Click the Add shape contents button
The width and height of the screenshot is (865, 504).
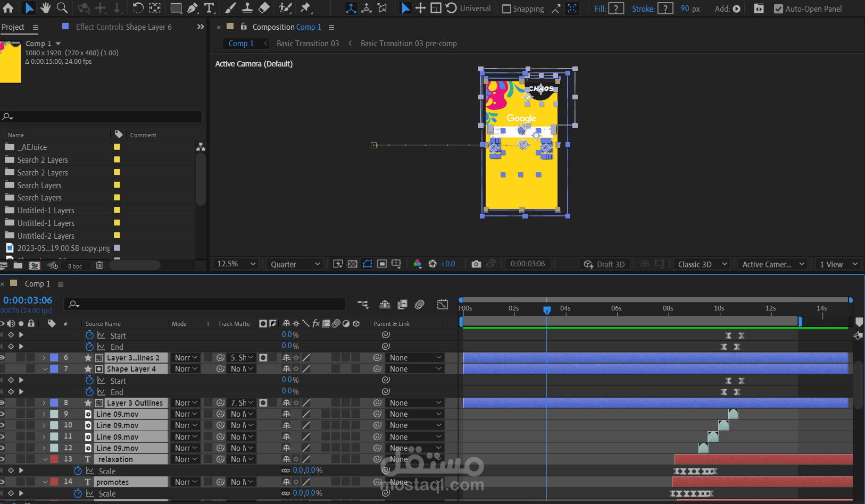pos(737,9)
